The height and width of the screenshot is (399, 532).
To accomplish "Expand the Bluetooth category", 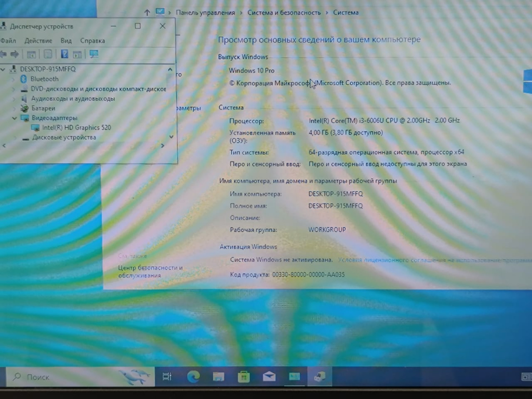I will (x=14, y=79).
